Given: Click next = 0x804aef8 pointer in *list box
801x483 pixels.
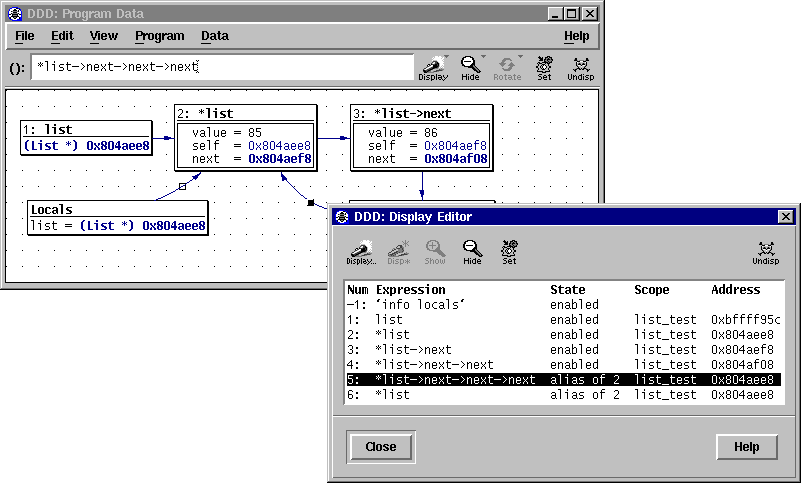Looking at the screenshot, I should (252, 159).
